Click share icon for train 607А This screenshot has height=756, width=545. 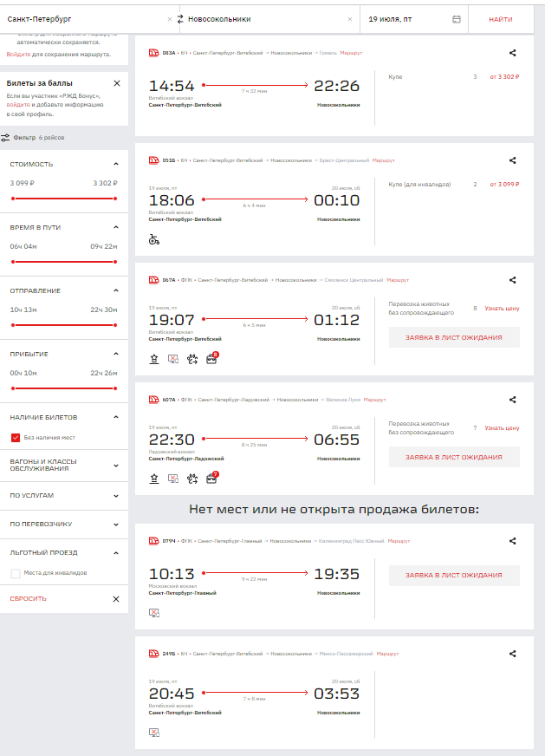coord(512,400)
